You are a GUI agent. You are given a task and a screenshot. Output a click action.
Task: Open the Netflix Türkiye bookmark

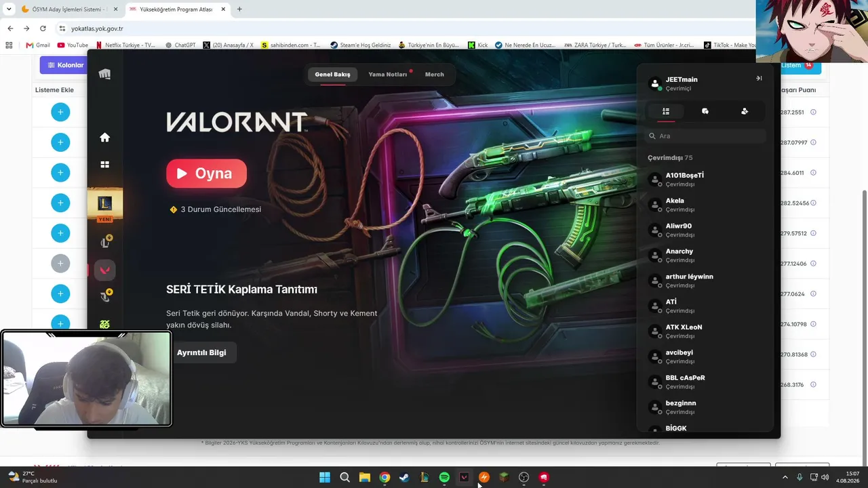point(125,45)
